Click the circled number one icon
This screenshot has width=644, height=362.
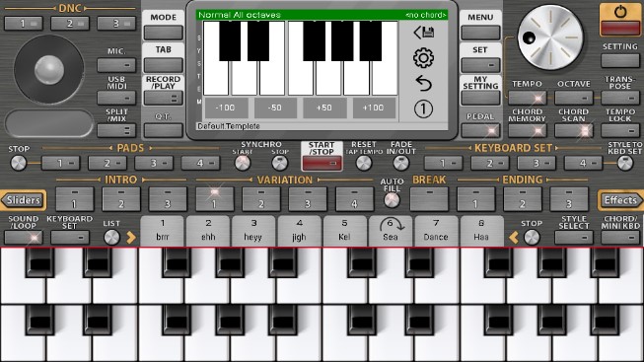pos(423,109)
